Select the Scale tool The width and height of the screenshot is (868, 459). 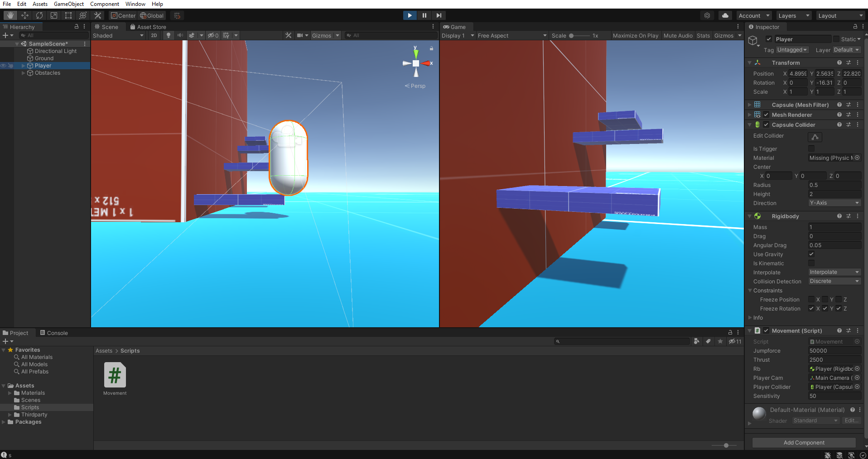(53, 15)
